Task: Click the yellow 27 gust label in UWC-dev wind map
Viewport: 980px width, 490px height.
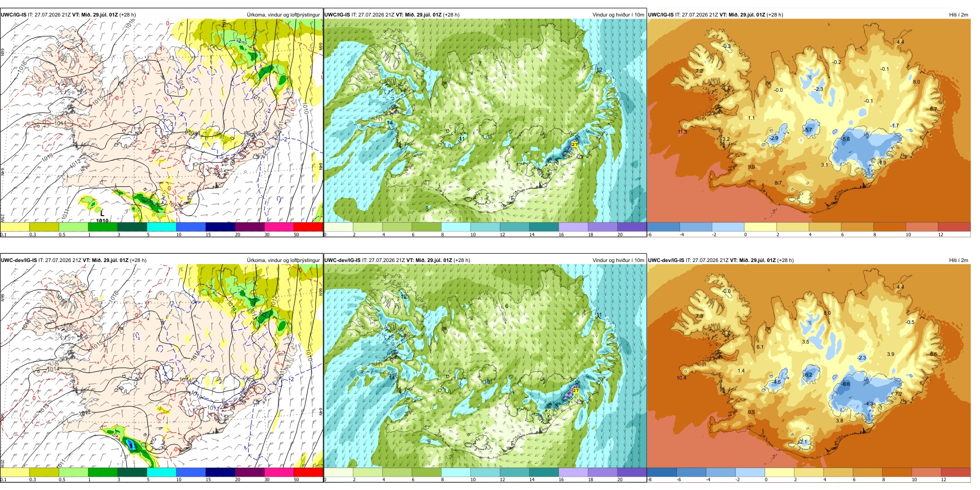Action: click(x=576, y=391)
